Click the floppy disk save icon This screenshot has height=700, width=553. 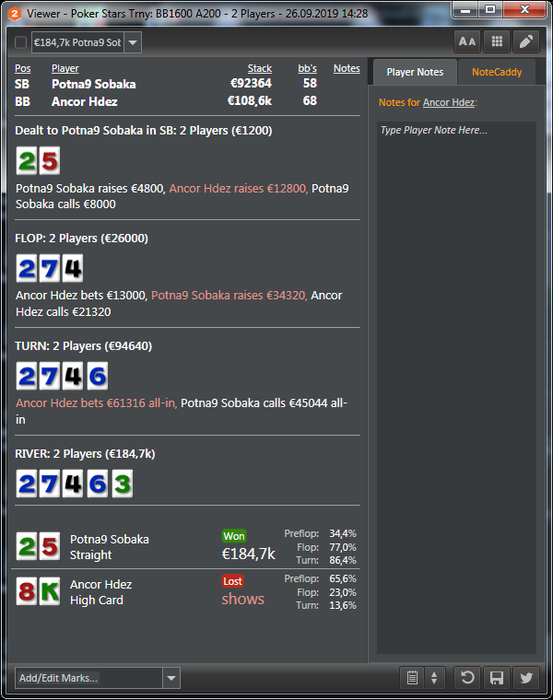[496, 678]
